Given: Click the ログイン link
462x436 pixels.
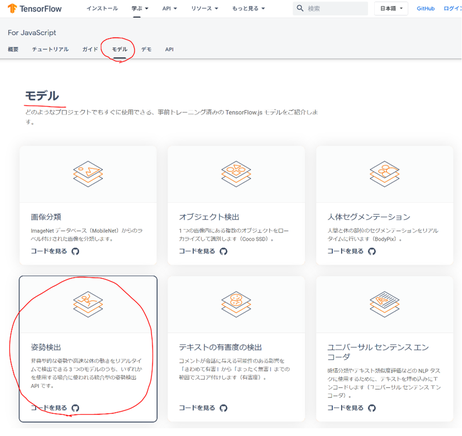Looking at the screenshot, I should click(x=453, y=9).
